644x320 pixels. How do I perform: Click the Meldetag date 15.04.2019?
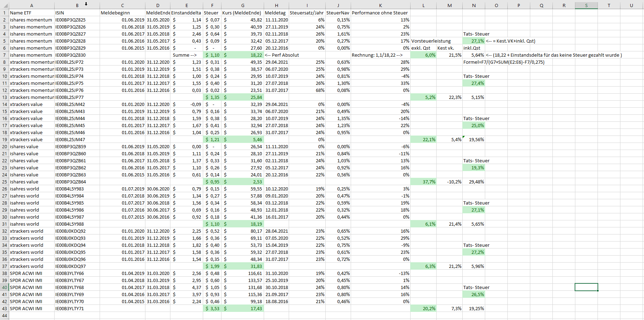coord(276,245)
